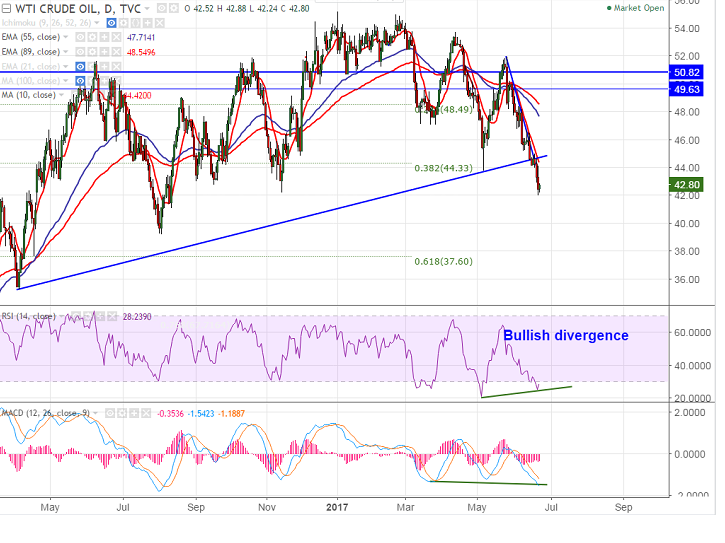Expand the EMA (89, close) dropdown arrow

click(x=66, y=52)
